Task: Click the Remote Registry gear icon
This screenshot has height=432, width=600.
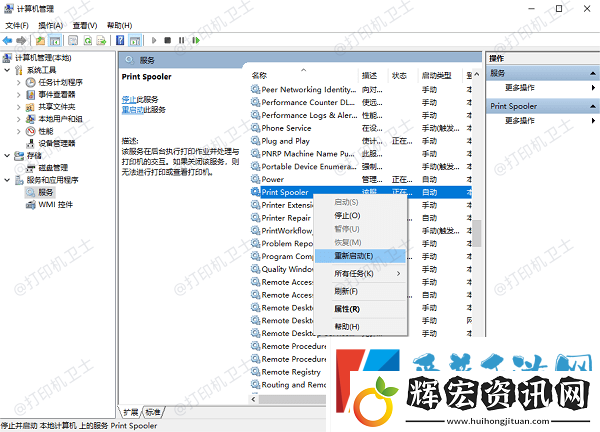Action: [x=255, y=371]
